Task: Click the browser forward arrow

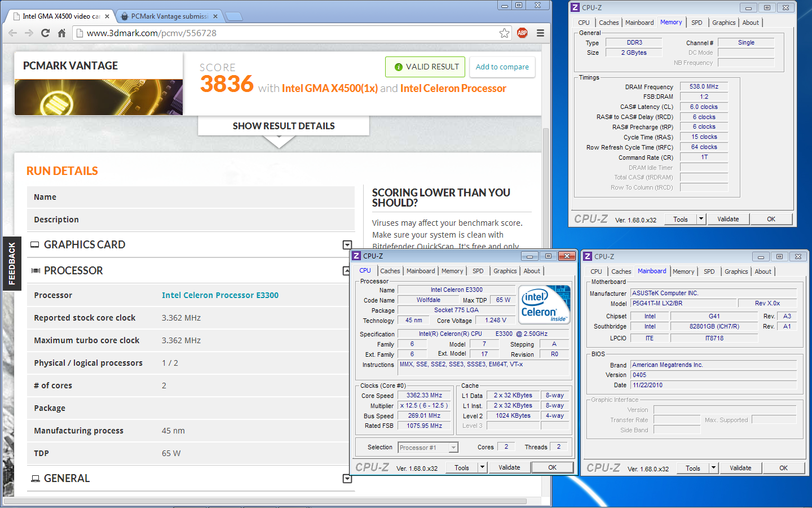Action: pyautogui.click(x=29, y=33)
